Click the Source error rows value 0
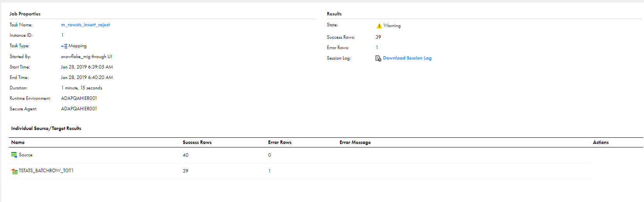 269,155
